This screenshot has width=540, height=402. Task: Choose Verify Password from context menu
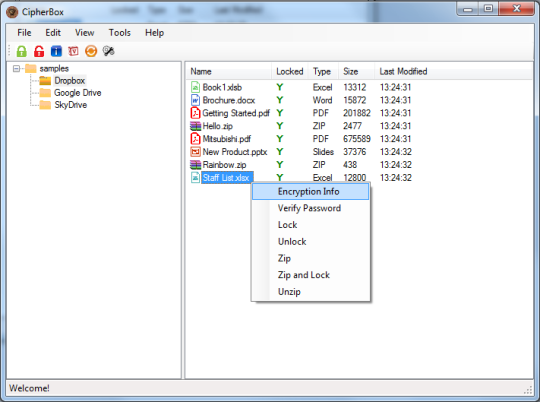pos(311,208)
